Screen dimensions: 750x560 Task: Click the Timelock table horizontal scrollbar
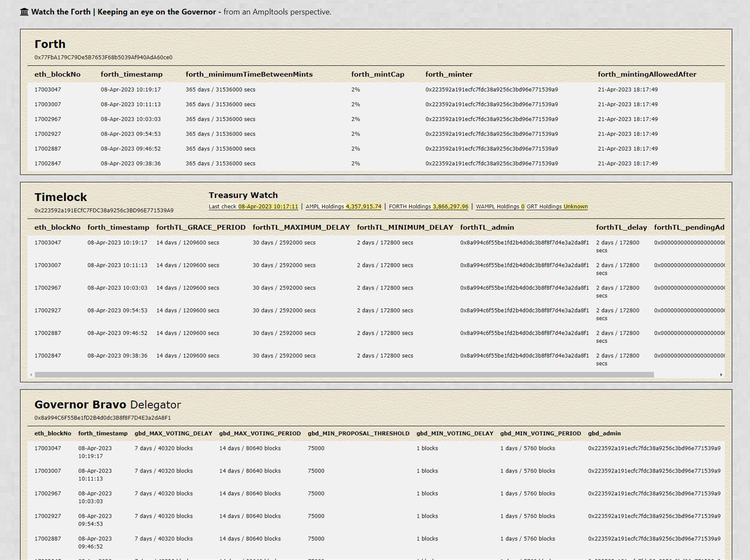(x=344, y=374)
